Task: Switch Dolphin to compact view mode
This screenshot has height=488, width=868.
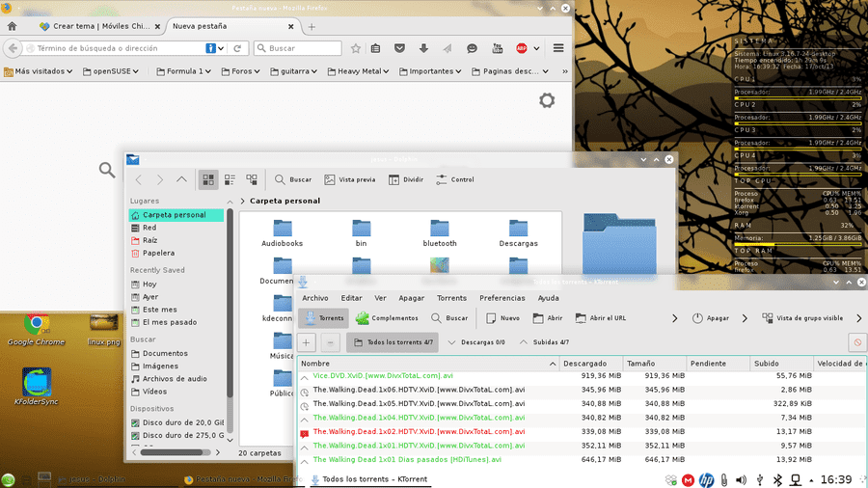Action: (x=230, y=179)
